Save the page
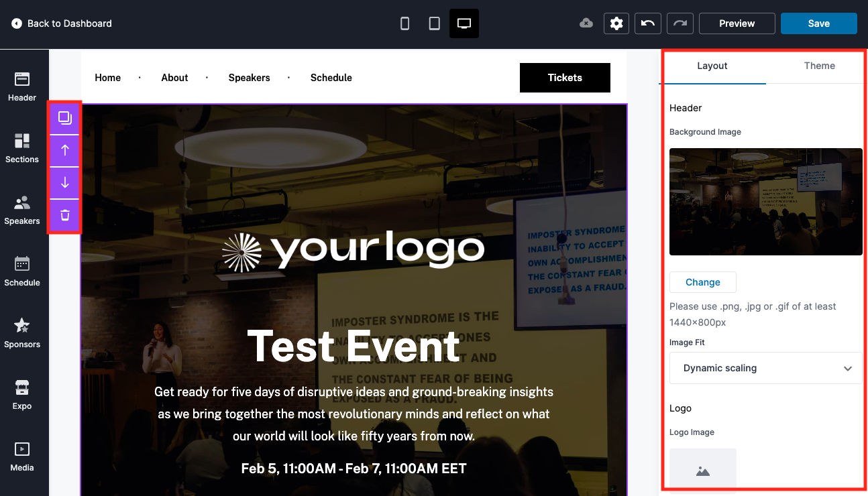The width and height of the screenshot is (868, 496). (819, 23)
